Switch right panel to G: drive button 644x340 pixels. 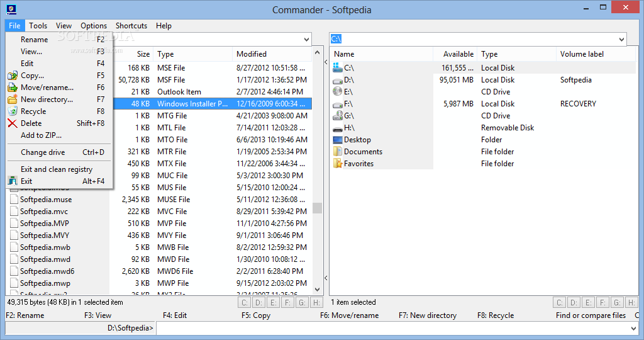pos(617,303)
